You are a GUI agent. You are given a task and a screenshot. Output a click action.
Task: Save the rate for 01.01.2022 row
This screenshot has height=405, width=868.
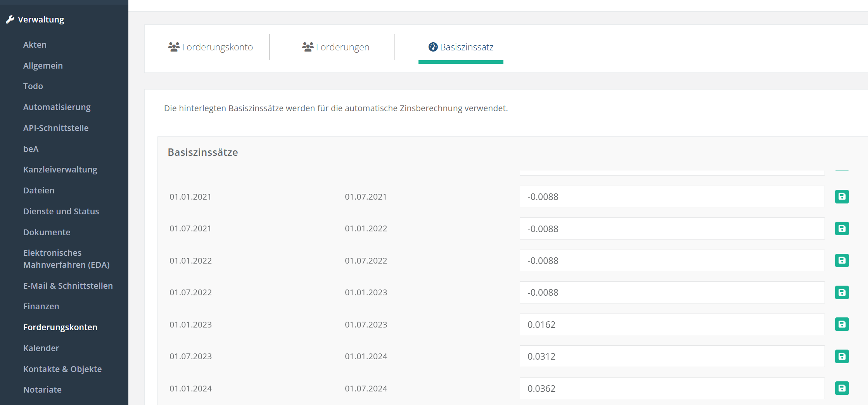click(842, 260)
